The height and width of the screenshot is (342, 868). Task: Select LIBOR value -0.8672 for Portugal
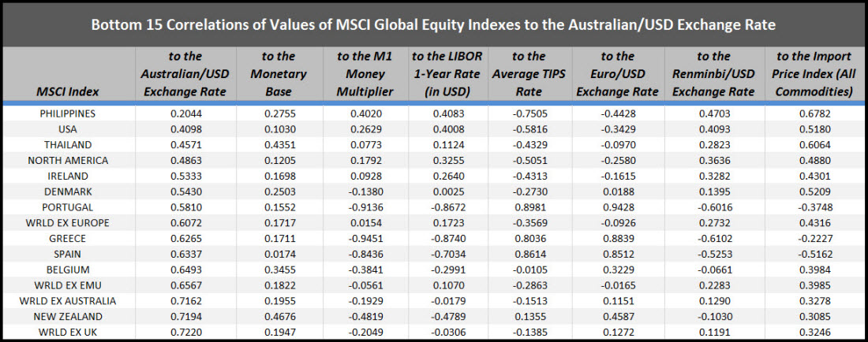[x=447, y=208]
